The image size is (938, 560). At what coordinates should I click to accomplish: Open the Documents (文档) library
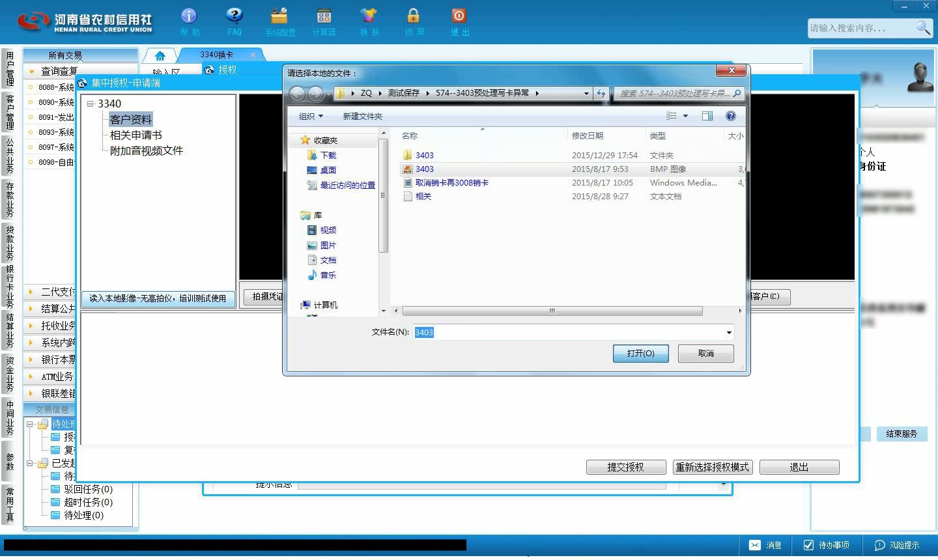click(321, 260)
